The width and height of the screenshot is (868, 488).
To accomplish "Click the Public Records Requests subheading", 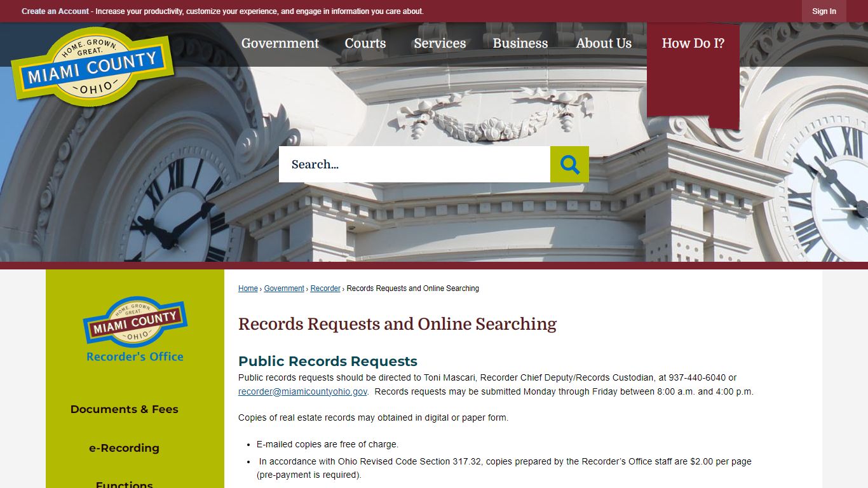I will tap(328, 362).
